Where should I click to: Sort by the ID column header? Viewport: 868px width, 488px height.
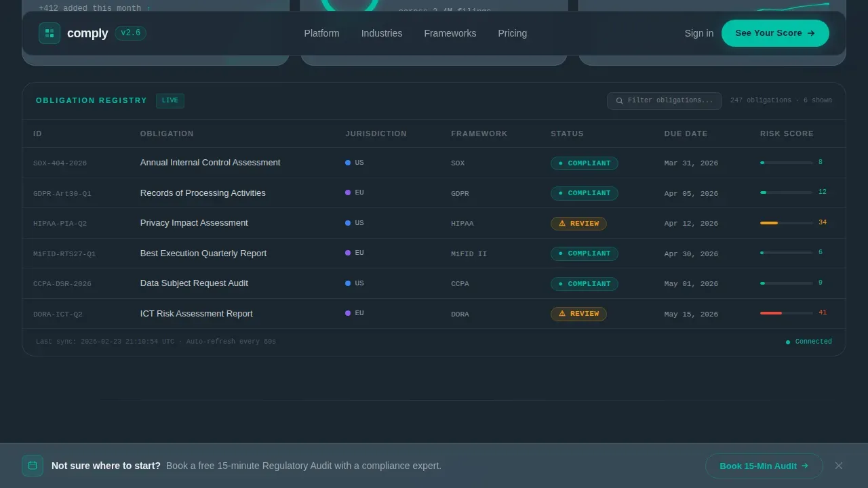pyautogui.click(x=37, y=134)
